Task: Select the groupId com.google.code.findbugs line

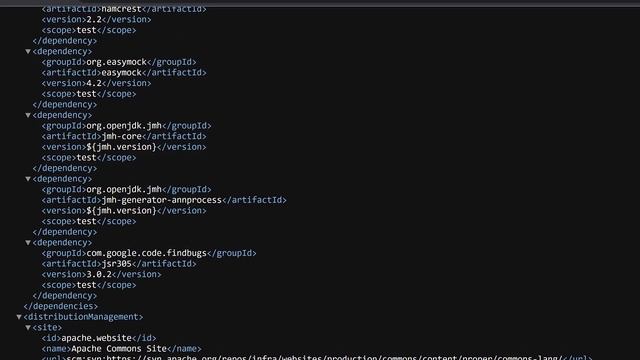Action: click(149, 253)
